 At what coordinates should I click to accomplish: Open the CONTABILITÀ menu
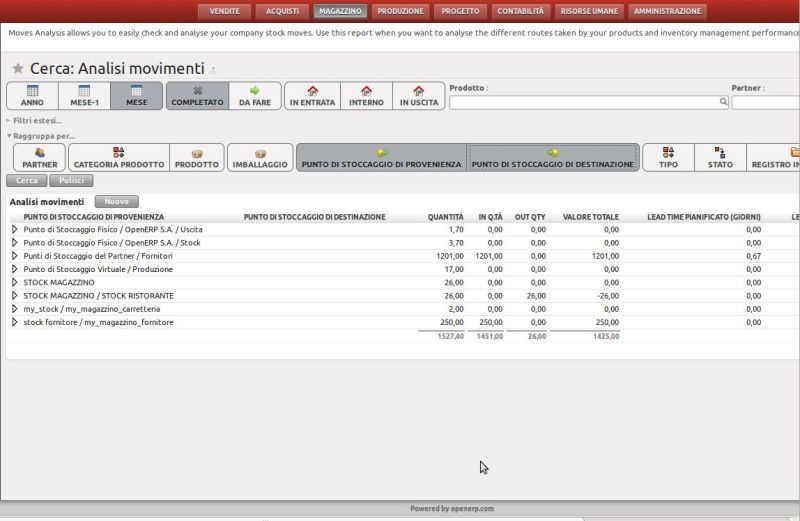coord(520,11)
